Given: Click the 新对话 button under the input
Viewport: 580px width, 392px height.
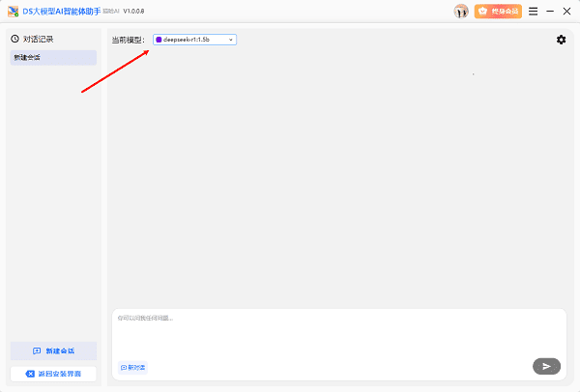Looking at the screenshot, I should coord(133,367).
